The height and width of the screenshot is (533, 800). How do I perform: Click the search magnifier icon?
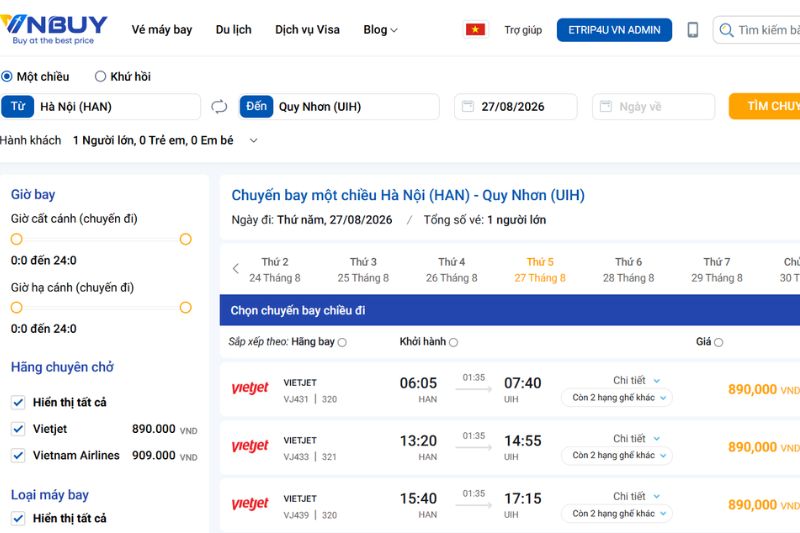coord(726,30)
